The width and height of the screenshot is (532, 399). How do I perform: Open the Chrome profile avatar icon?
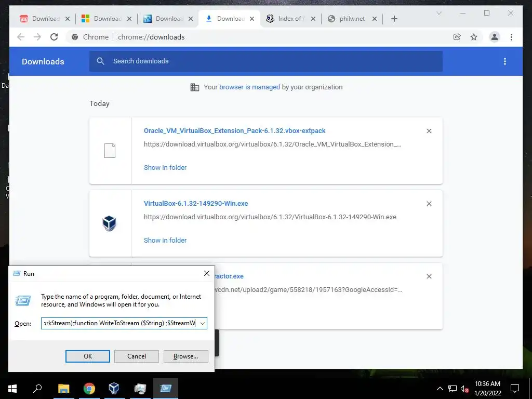[x=495, y=37]
